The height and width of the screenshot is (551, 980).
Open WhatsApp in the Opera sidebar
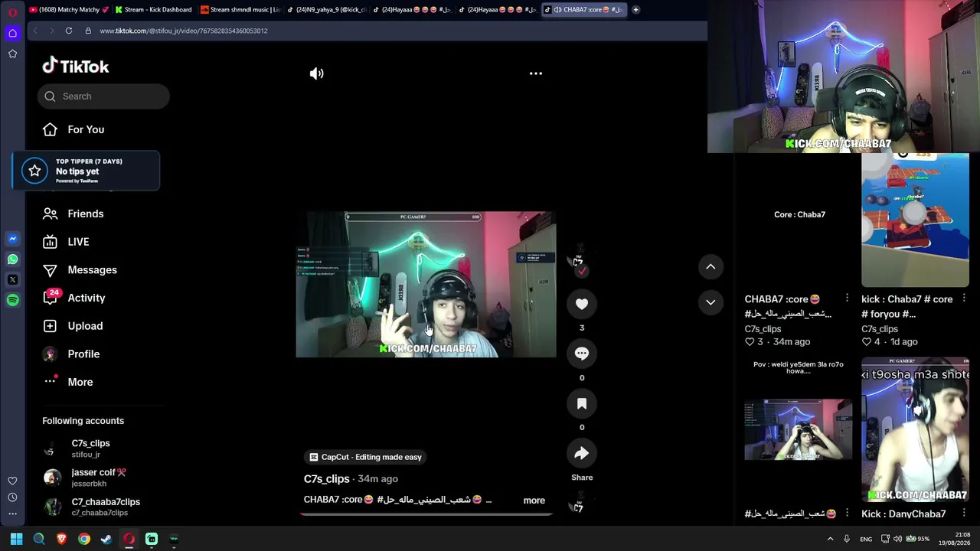tap(12, 259)
